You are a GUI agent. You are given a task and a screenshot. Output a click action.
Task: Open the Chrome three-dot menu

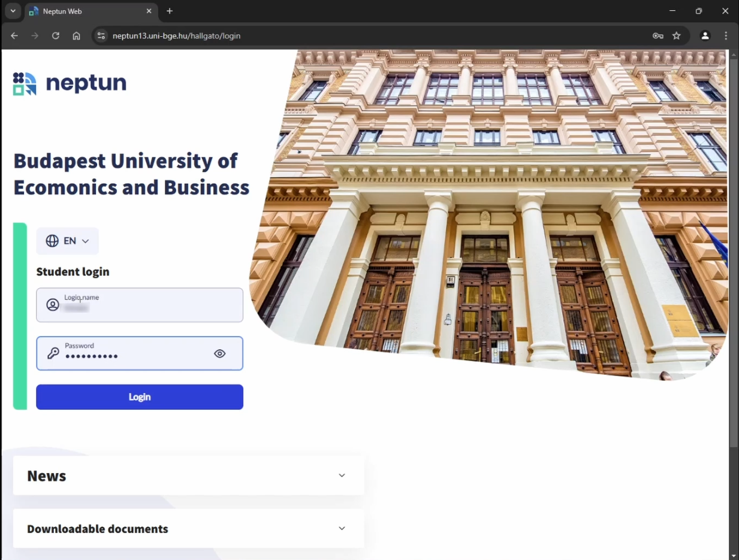[x=726, y=36]
